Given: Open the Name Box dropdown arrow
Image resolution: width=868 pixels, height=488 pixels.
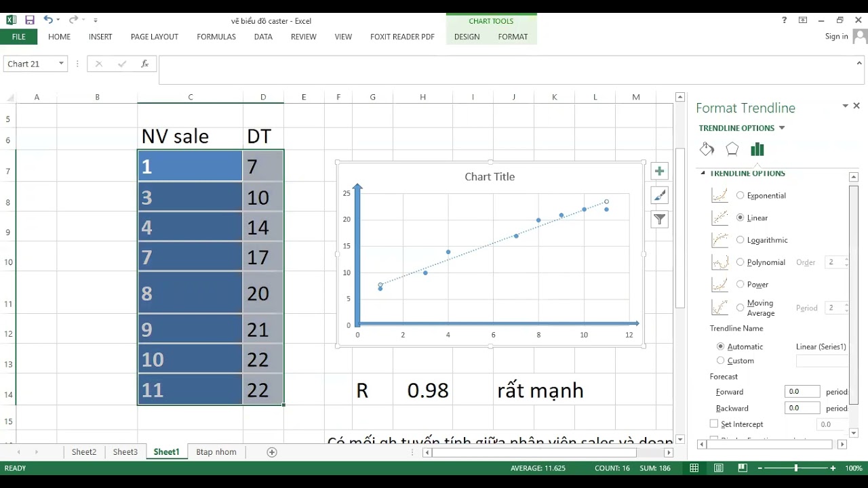Looking at the screenshot, I should [61, 64].
